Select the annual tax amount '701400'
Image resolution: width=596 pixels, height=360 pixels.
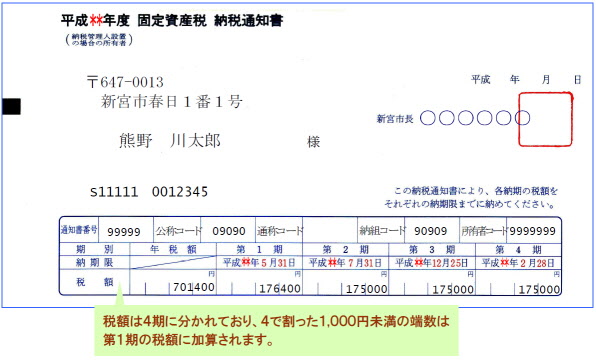pos(194,287)
